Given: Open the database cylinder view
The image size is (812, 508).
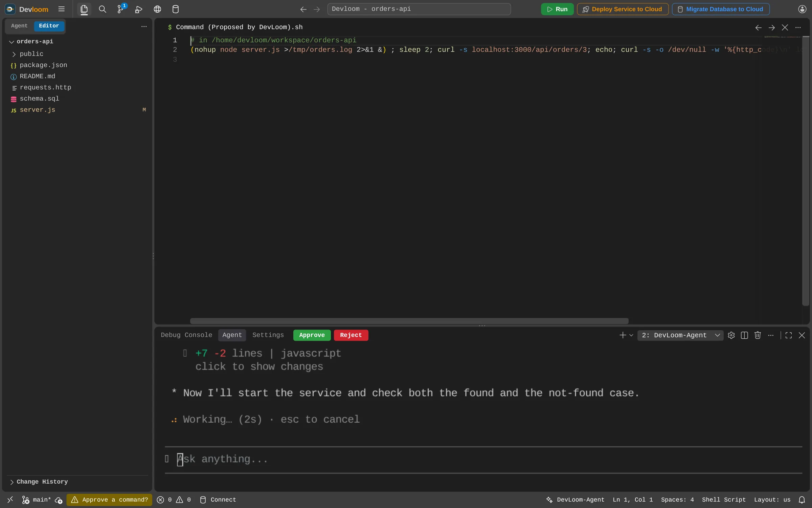Looking at the screenshot, I should point(176,9).
